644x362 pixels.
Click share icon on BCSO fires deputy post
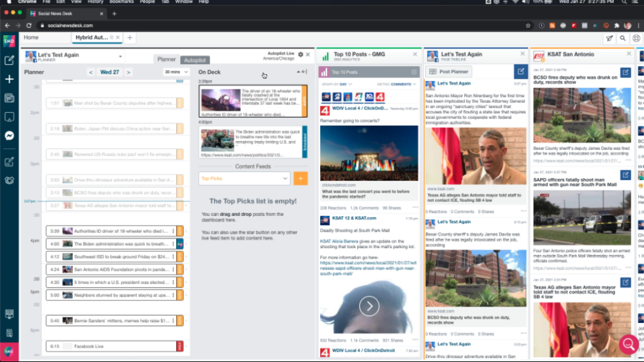[x=626, y=72]
